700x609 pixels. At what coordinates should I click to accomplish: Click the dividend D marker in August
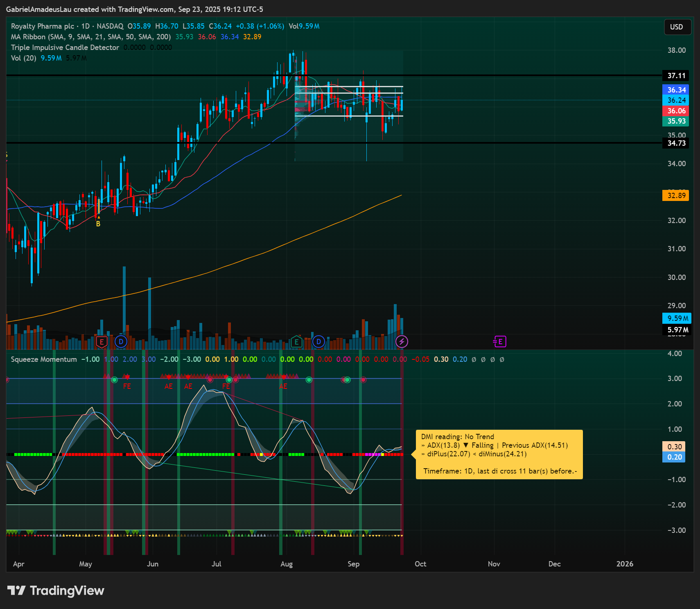pyautogui.click(x=318, y=342)
